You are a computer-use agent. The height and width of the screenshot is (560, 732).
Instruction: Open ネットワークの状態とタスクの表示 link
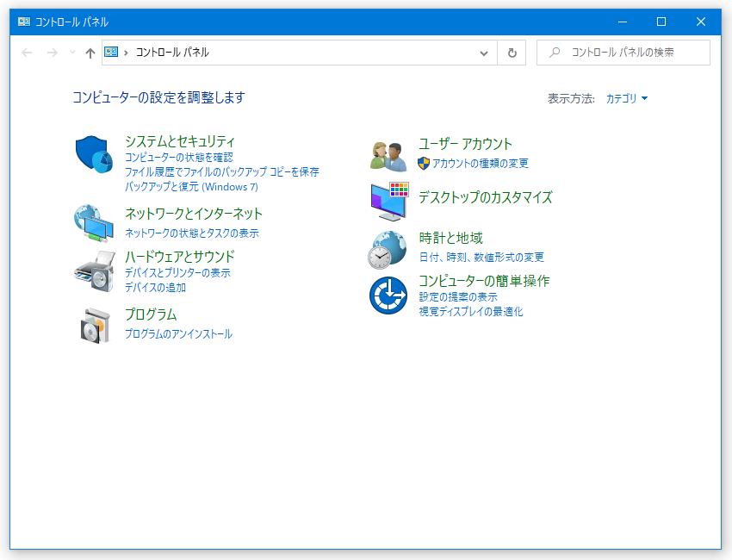[x=192, y=233]
